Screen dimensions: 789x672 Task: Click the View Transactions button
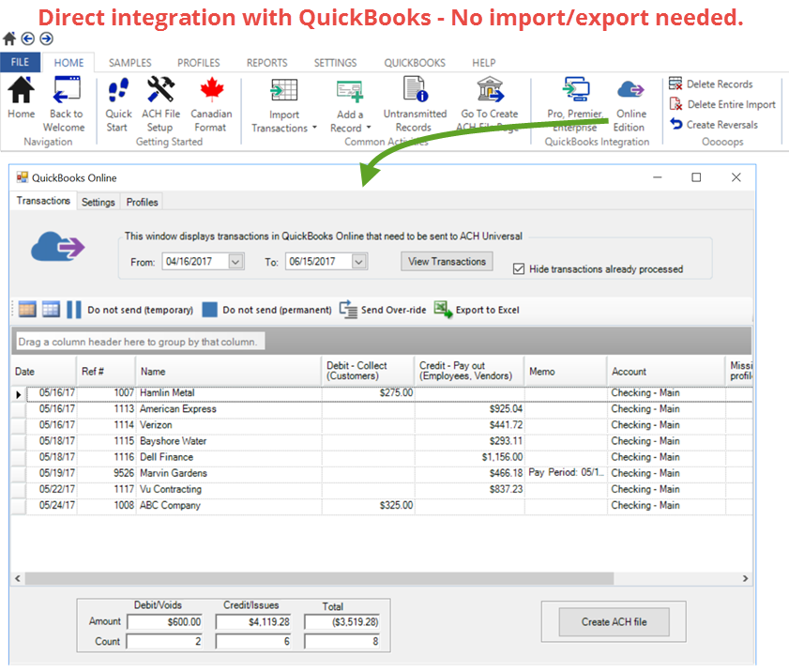coord(448,262)
